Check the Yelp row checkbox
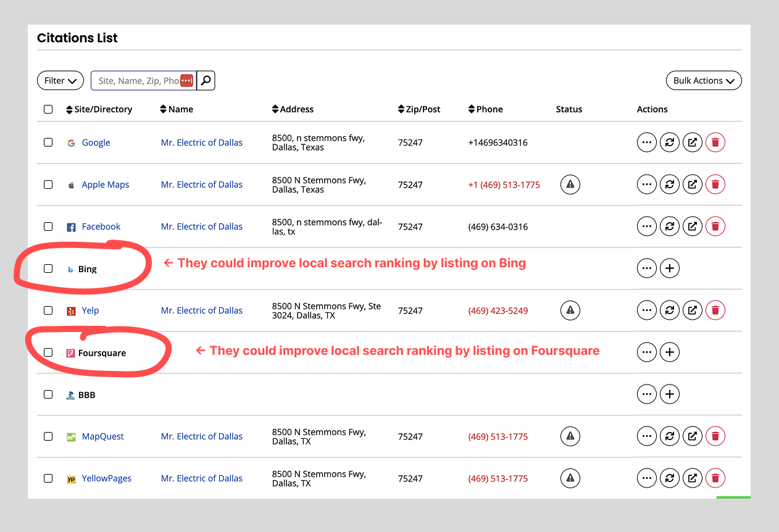 tap(48, 310)
